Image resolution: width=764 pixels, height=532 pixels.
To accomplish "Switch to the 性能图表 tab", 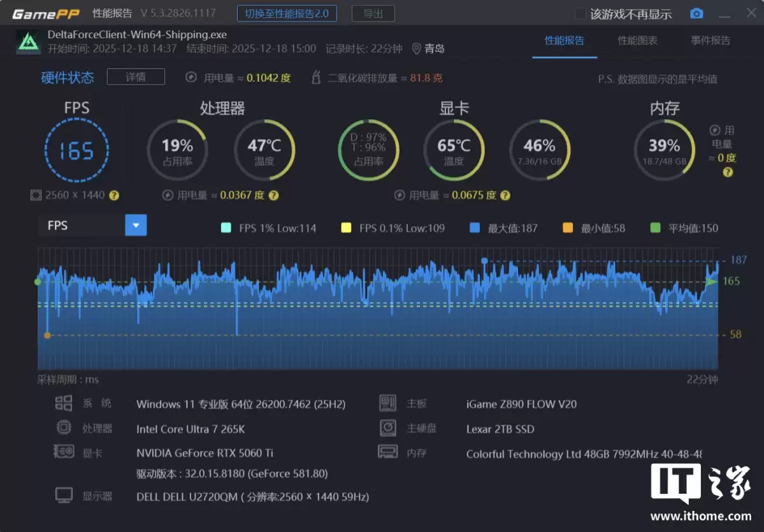I will click(637, 41).
